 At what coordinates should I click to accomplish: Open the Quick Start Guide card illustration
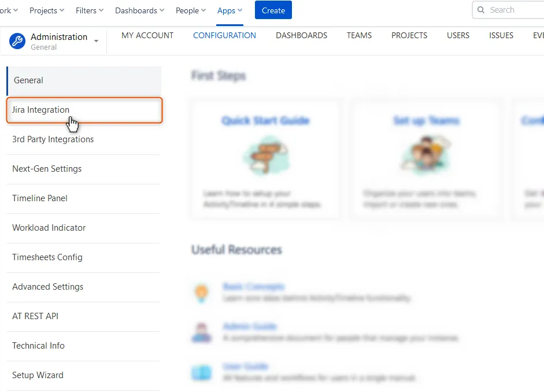point(265,155)
